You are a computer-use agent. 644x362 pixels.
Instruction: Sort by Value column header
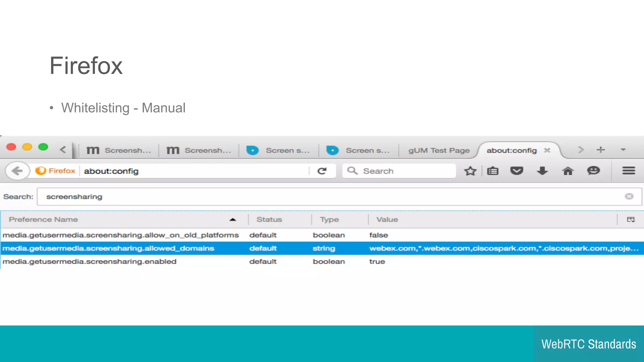(492, 219)
